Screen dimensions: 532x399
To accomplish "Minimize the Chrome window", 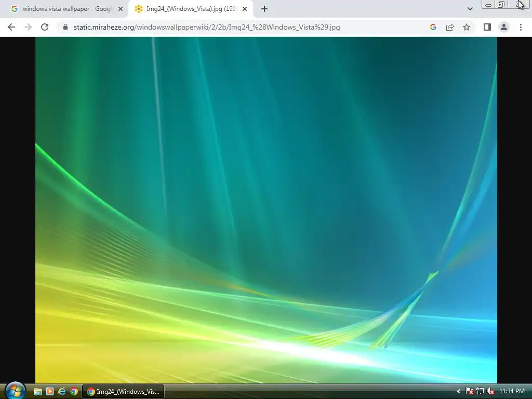I will point(488,4).
